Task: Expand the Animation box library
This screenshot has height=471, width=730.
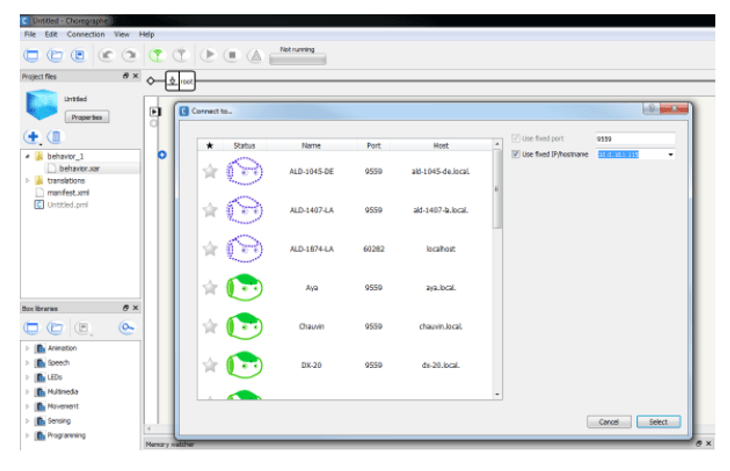Action: [x=27, y=348]
